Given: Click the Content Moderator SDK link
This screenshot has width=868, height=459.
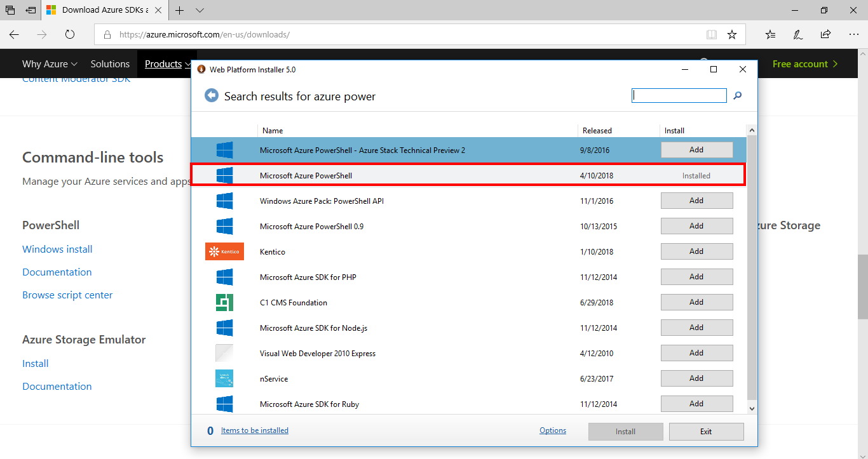Looking at the screenshot, I should tap(76, 79).
